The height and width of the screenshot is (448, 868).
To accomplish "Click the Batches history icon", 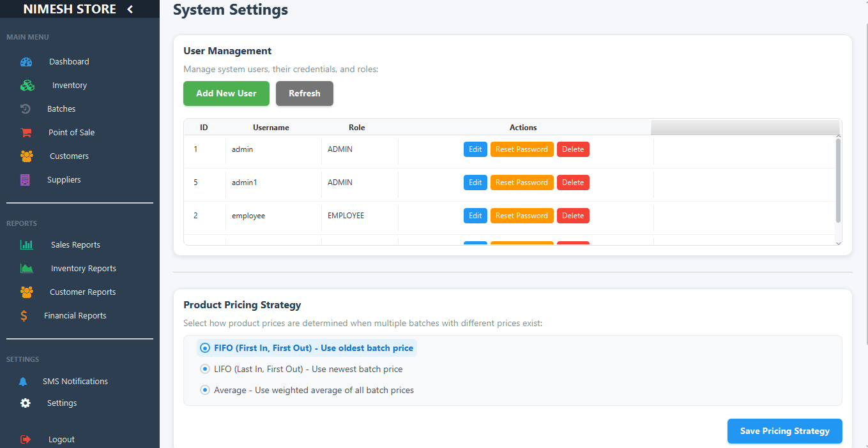I will pyautogui.click(x=26, y=109).
